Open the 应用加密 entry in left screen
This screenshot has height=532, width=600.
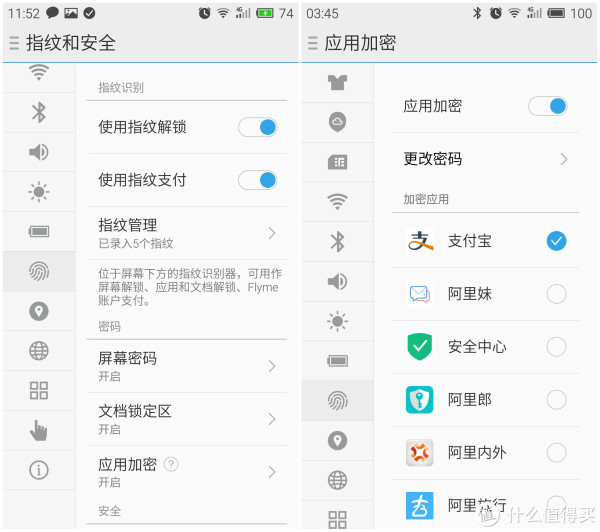[187, 472]
